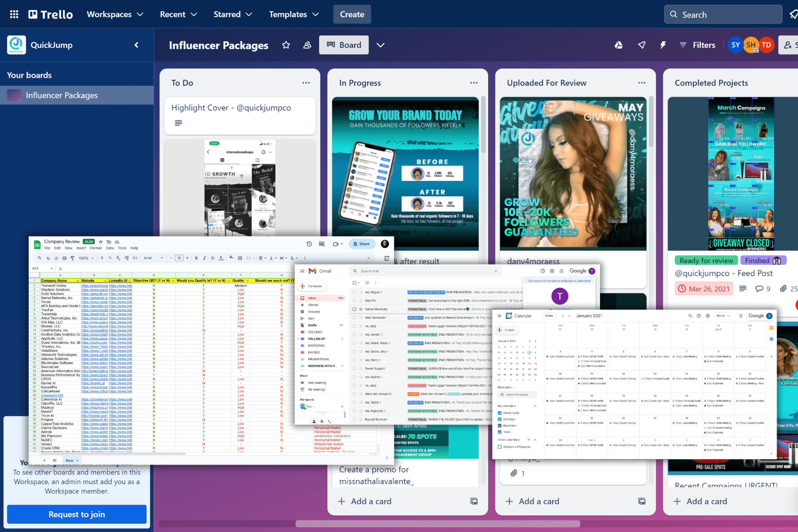The image size is (798, 532).
Task: Expand the Templates dropdown in Trello
Action: click(294, 14)
